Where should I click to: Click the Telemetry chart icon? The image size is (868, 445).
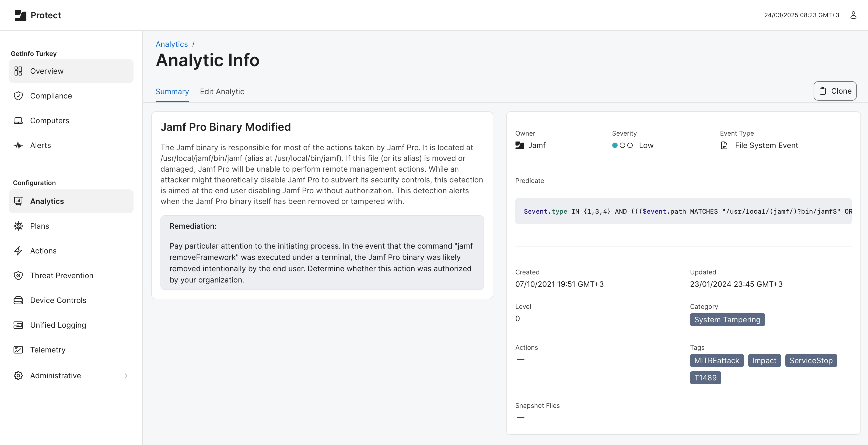tap(18, 350)
